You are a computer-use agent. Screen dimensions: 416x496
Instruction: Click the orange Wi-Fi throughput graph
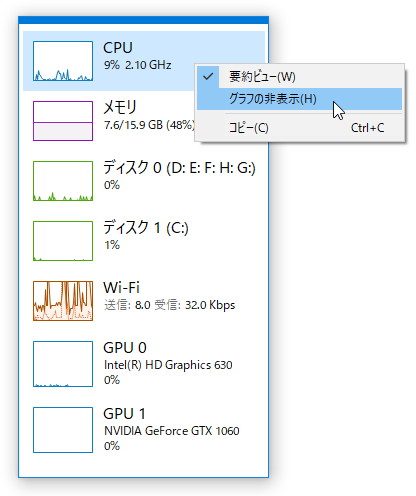coord(63,301)
